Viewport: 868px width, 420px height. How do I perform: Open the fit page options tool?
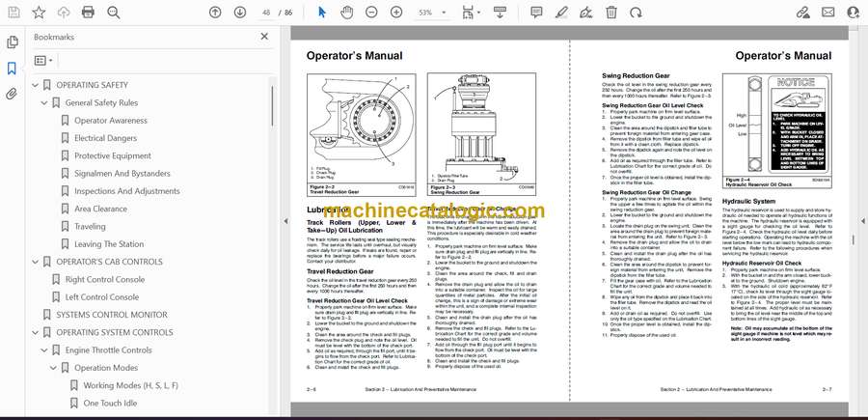470,13
